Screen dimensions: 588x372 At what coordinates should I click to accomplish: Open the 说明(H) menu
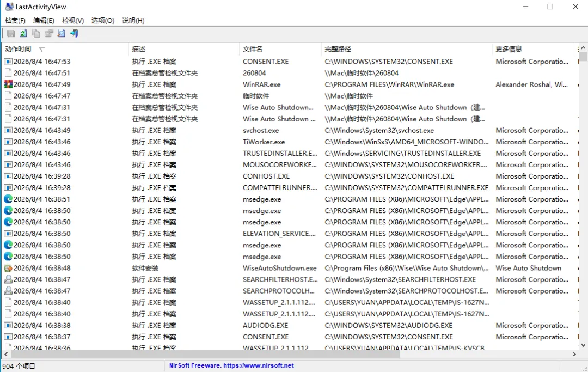(133, 21)
